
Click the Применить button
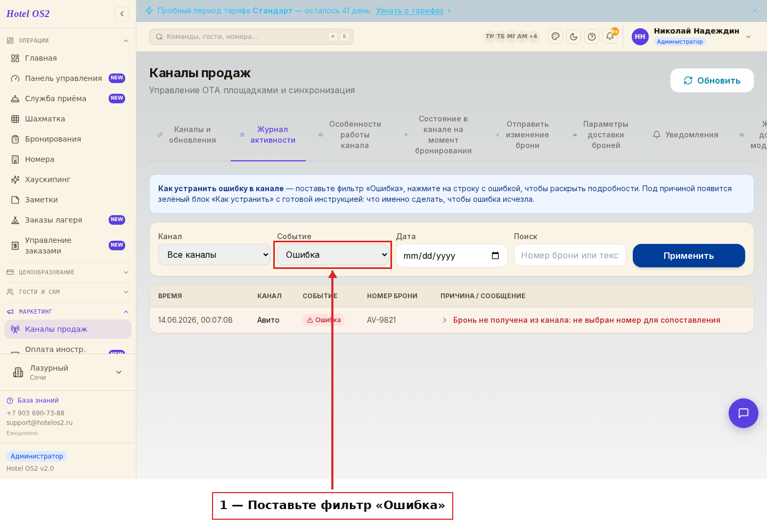tap(689, 256)
